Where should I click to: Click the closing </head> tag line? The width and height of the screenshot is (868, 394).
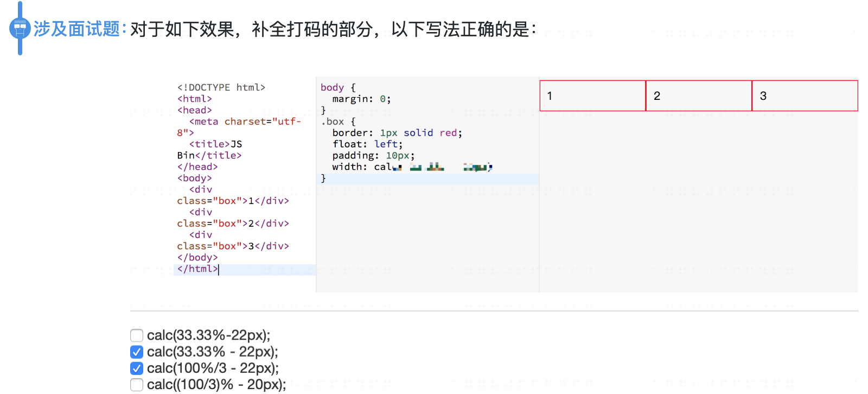click(x=197, y=167)
